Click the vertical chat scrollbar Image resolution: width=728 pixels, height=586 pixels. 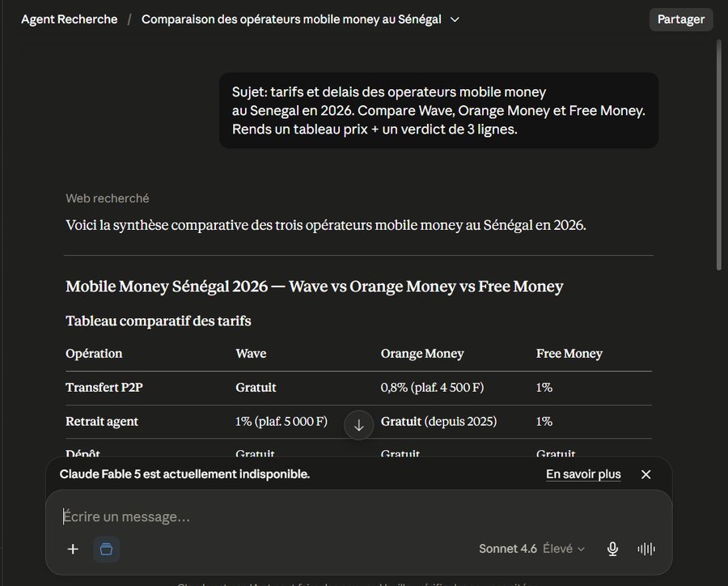pos(719,155)
